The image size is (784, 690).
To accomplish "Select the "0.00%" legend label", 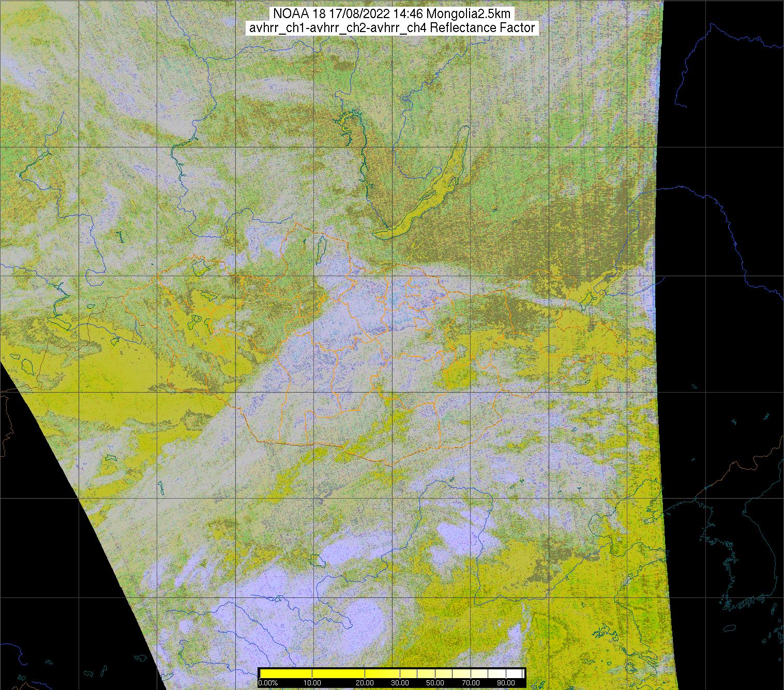I will coord(268,683).
